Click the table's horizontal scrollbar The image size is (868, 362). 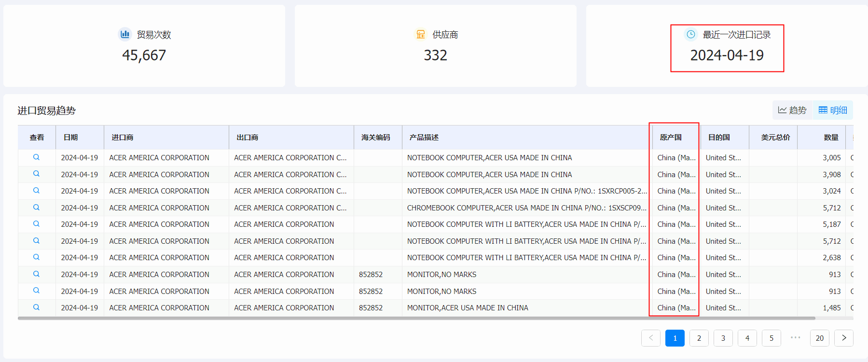click(416, 319)
